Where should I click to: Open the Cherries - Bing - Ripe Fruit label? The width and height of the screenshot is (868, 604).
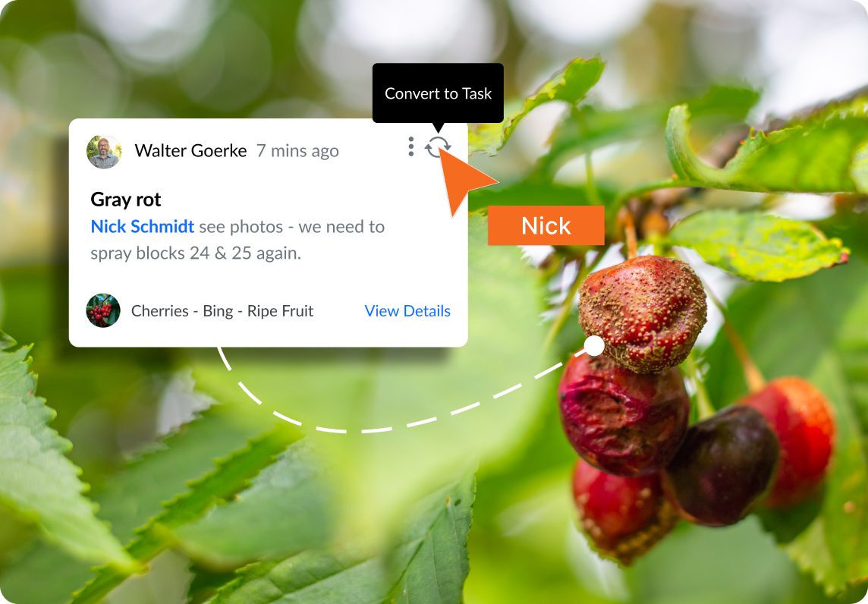point(222,311)
